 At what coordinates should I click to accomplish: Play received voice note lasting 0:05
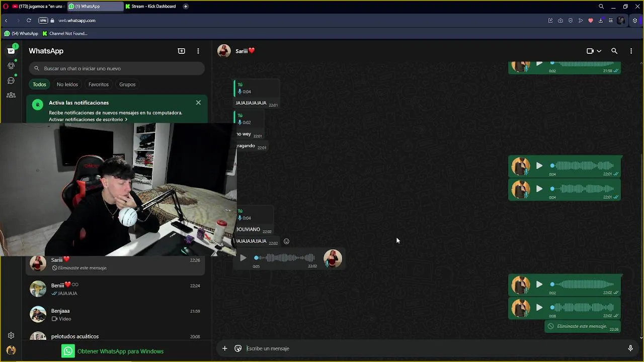(243, 258)
